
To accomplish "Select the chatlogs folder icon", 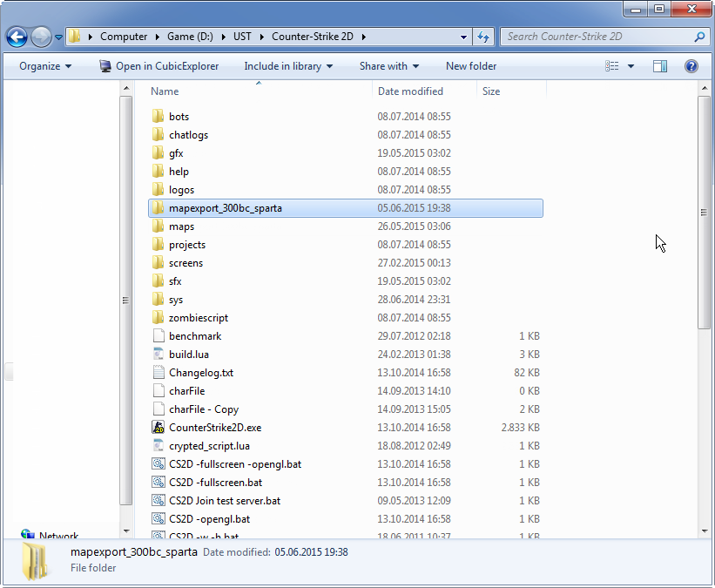I will pos(158,134).
